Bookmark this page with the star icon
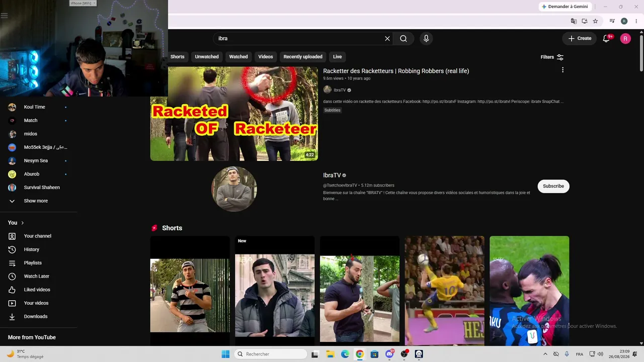644x362 pixels. coord(595,21)
